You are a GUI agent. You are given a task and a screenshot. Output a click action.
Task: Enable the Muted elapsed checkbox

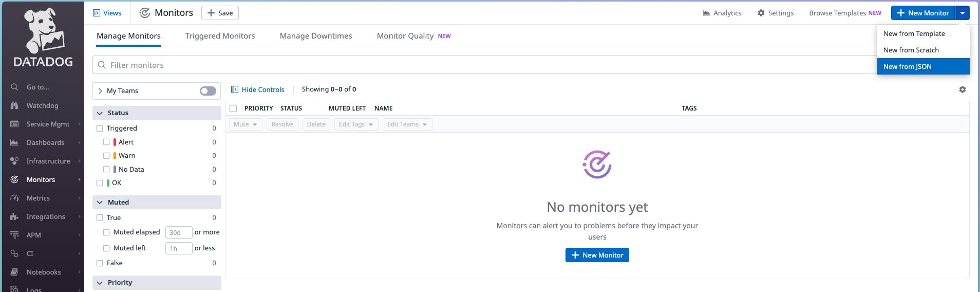[106, 232]
